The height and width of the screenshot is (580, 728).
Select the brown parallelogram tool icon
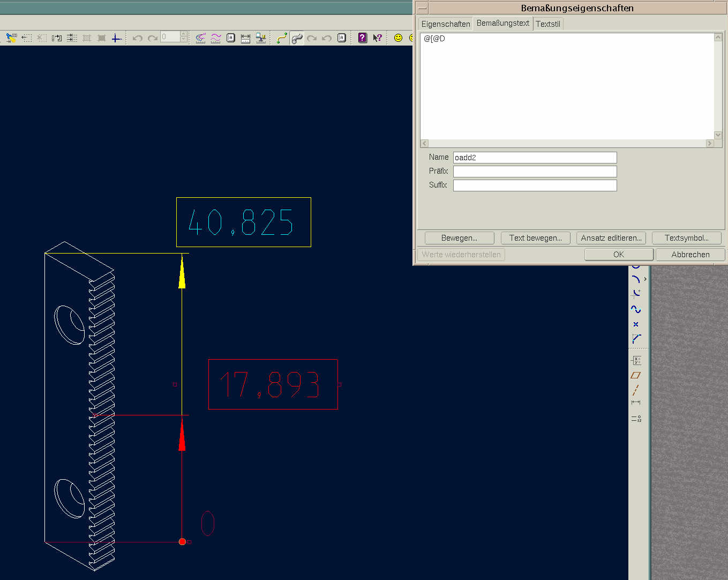coord(636,375)
